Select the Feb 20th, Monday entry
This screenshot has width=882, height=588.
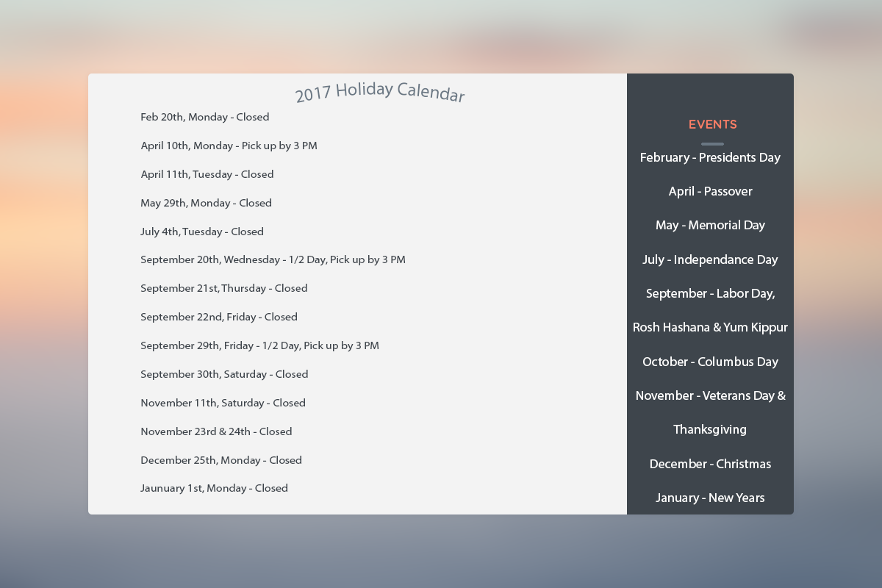pyautogui.click(x=204, y=117)
